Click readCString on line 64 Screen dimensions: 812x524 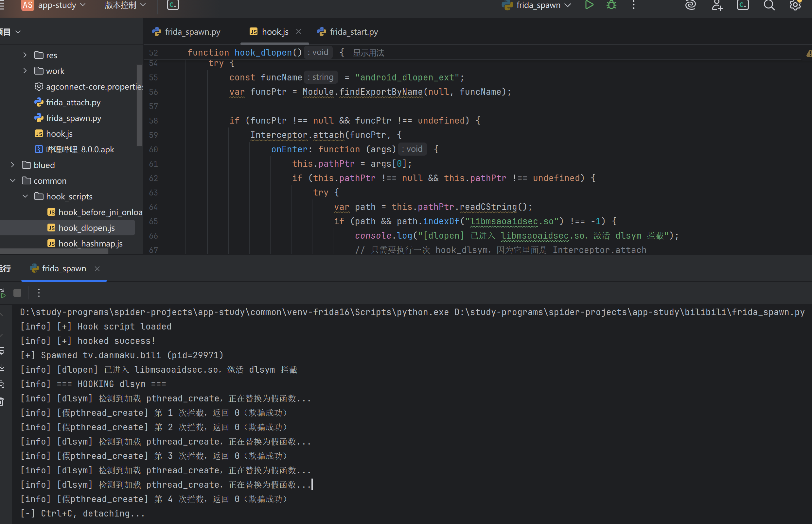coord(488,207)
